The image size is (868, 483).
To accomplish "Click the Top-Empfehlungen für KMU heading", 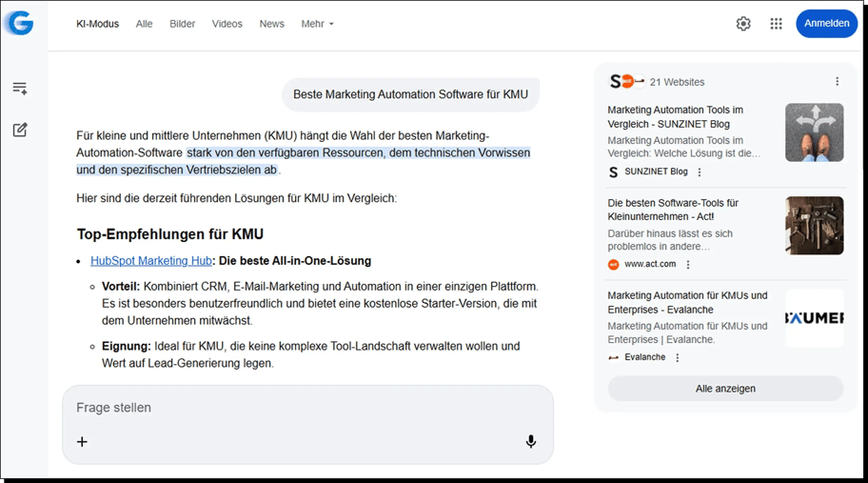I will (170, 234).
